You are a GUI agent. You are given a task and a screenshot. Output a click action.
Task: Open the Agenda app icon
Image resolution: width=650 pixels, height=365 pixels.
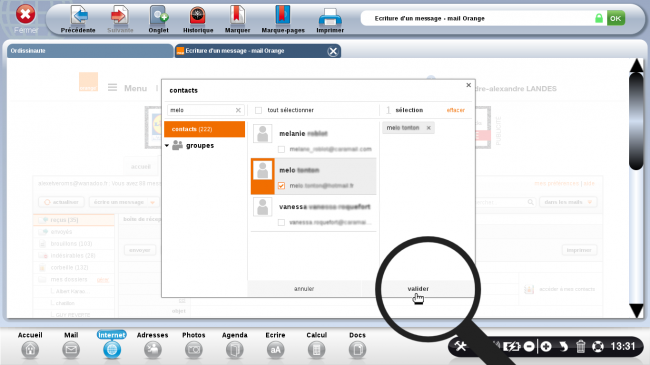tap(235, 350)
